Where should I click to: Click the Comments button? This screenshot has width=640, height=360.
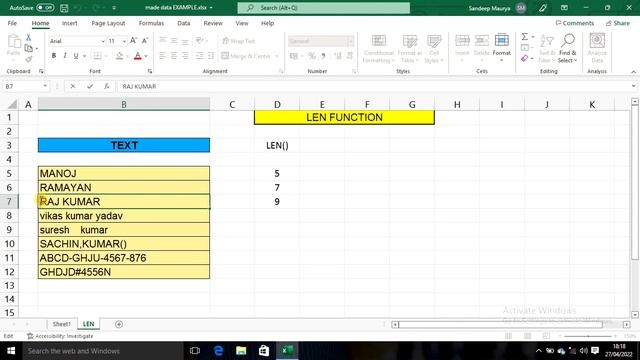(x=575, y=23)
